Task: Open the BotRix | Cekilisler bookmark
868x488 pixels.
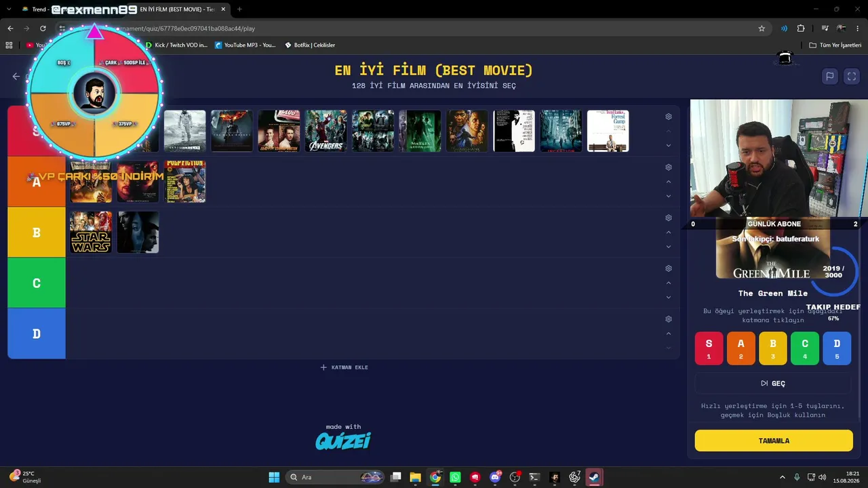Action: pos(310,45)
